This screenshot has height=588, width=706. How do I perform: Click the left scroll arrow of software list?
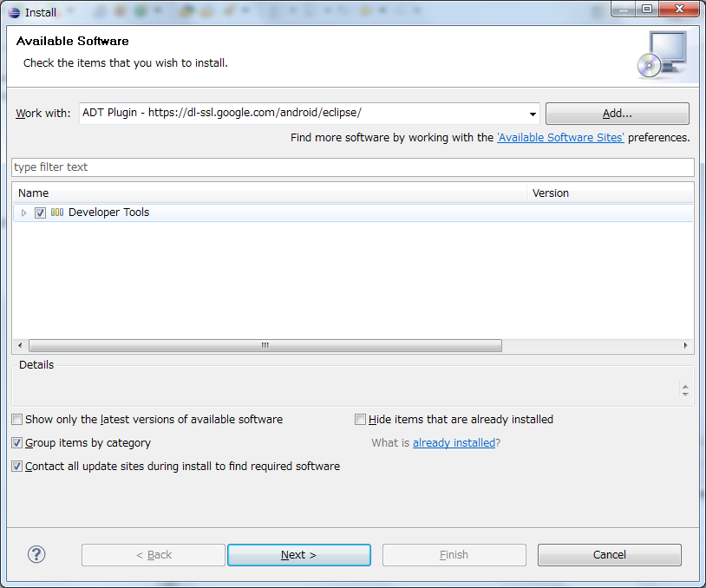coord(20,345)
